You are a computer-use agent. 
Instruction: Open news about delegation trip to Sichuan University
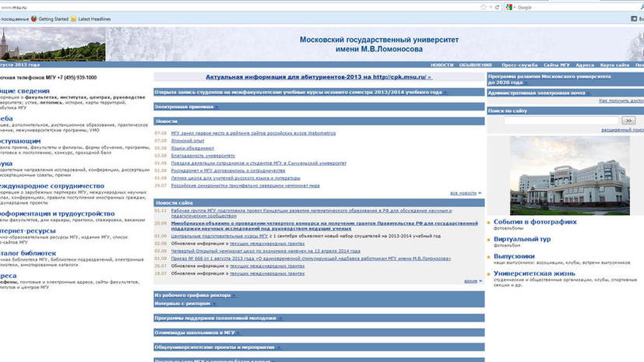pyautogui.click(x=259, y=163)
